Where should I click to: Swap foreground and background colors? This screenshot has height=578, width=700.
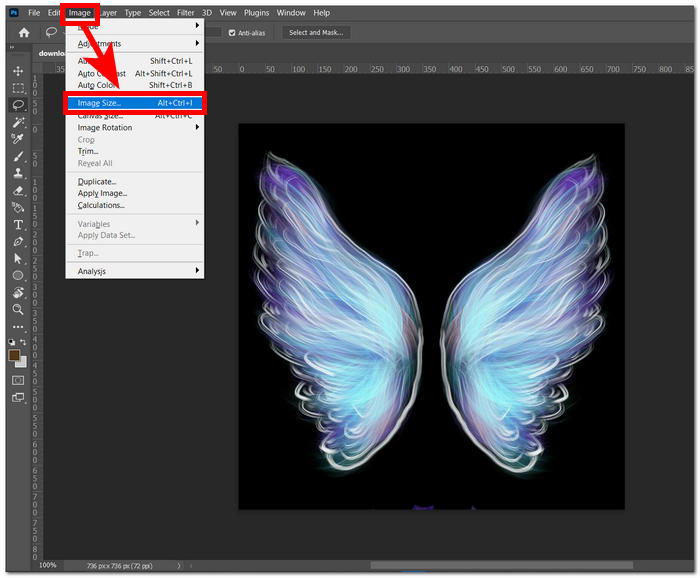(25, 345)
